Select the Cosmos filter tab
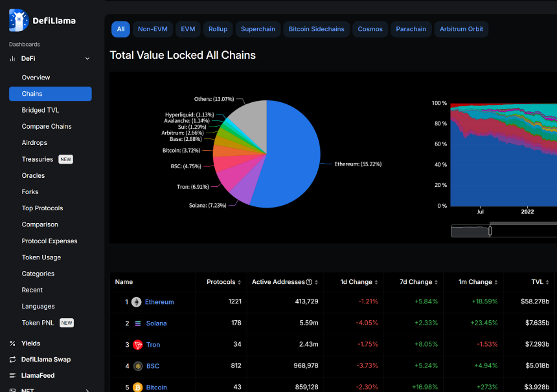Image resolution: width=557 pixels, height=392 pixels. (x=370, y=29)
